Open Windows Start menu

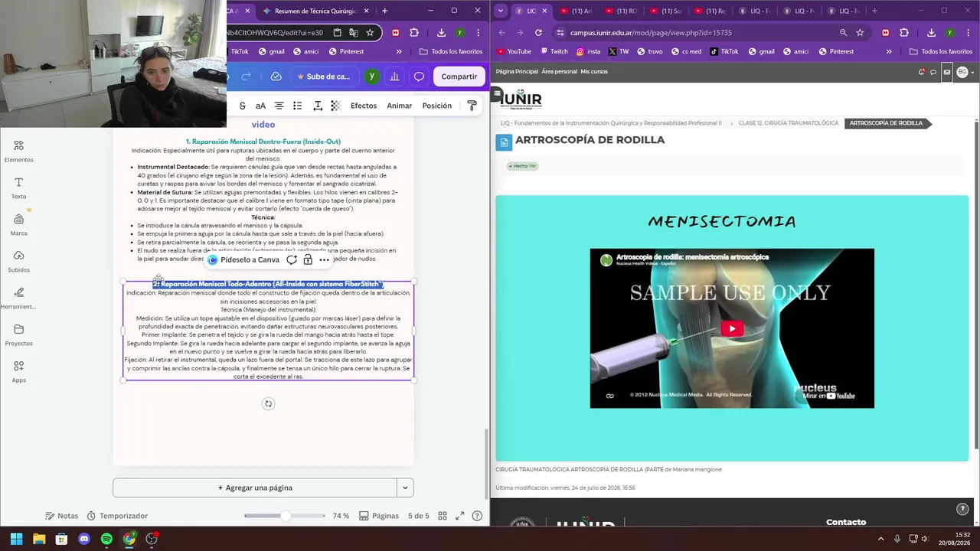click(16, 539)
